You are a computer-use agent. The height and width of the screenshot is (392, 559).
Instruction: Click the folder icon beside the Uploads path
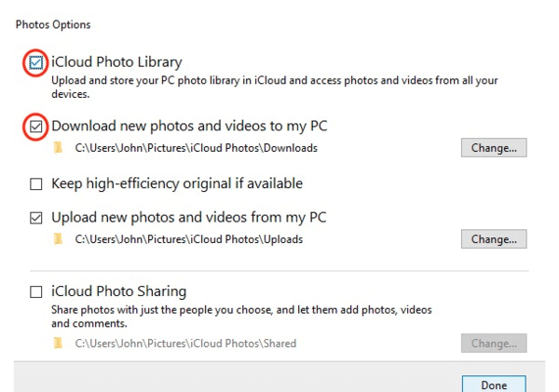tap(58, 238)
